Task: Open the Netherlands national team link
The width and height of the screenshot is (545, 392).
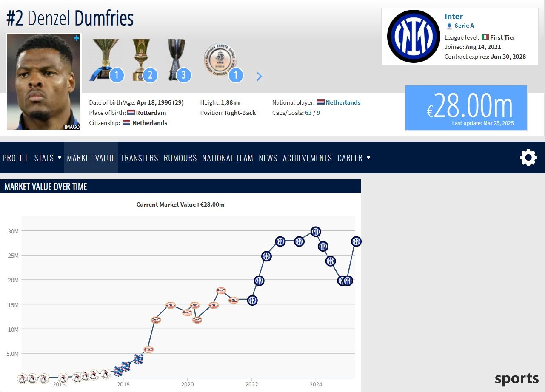Action: coord(343,102)
